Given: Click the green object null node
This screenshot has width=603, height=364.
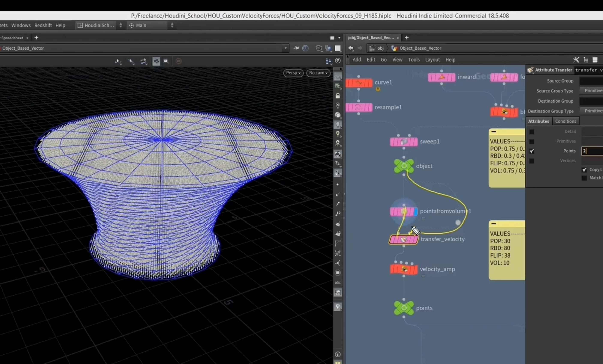Looking at the screenshot, I should pyautogui.click(x=404, y=166).
